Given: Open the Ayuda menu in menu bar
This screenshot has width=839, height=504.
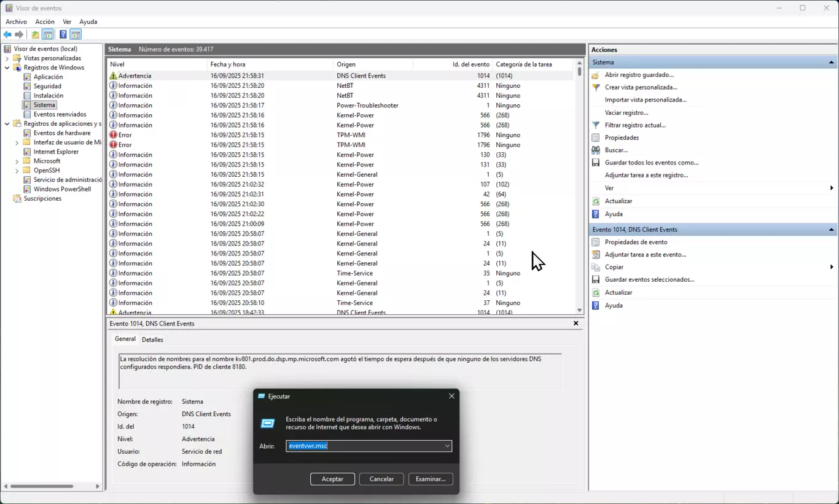Looking at the screenshot, I should (88, 21).
